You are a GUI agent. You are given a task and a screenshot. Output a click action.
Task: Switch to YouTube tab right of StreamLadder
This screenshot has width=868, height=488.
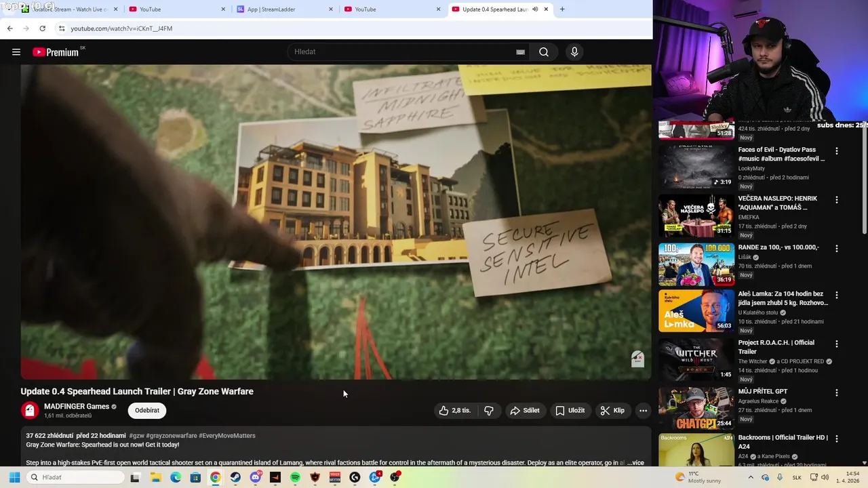coord(391,9)
